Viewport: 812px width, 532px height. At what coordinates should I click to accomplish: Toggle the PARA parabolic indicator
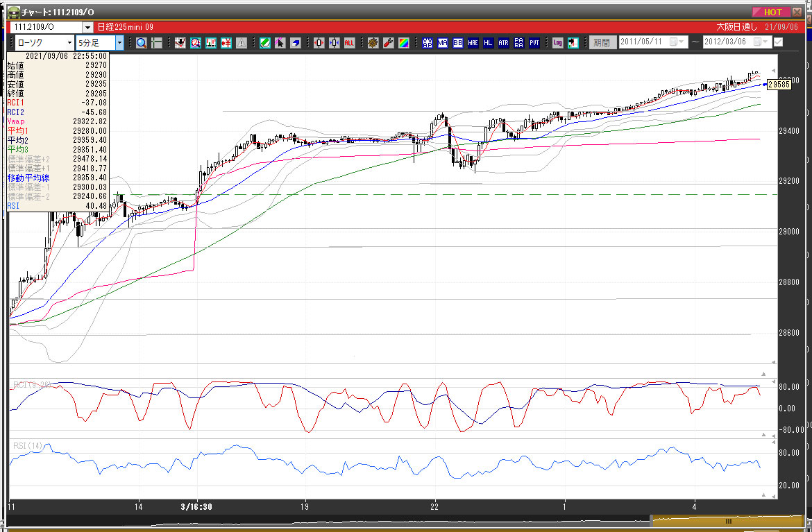[x=519, y=43]
